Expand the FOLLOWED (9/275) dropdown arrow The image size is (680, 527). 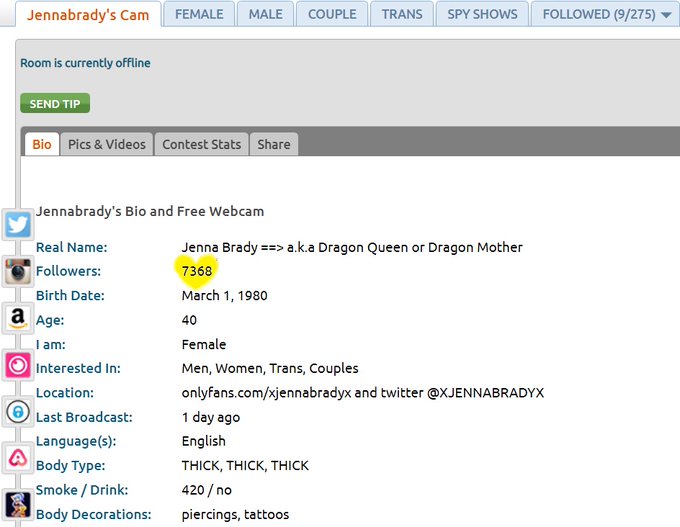click(x=666, y=15)
